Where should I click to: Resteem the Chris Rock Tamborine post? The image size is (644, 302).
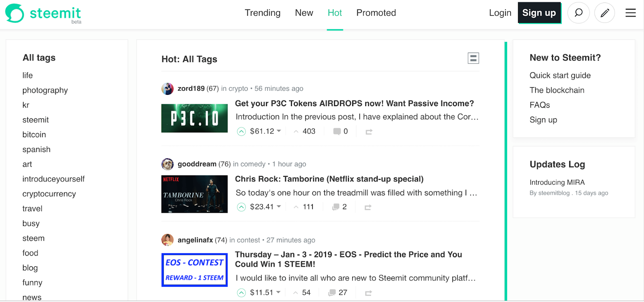(x=368, y=207)
